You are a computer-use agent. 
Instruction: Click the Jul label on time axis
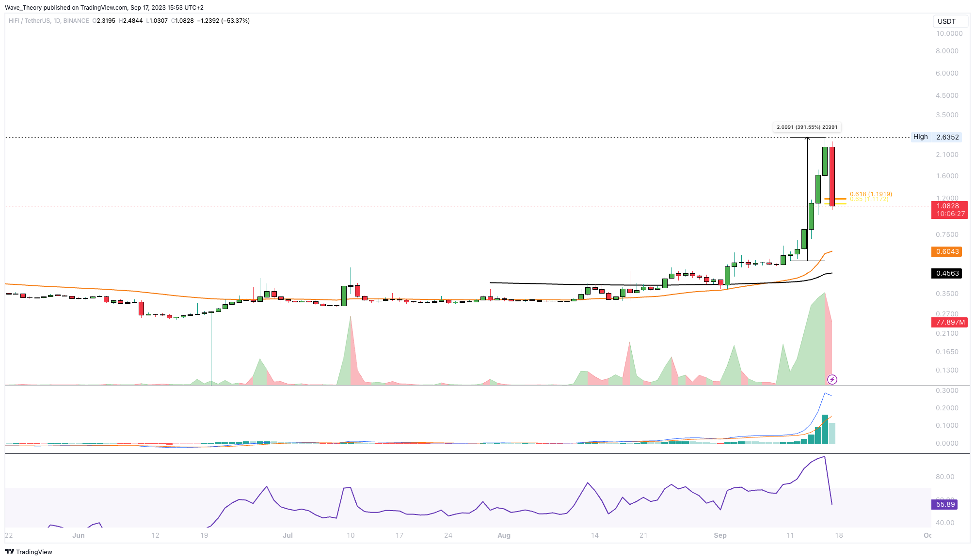pyautogui.click(x=288, y=535)
